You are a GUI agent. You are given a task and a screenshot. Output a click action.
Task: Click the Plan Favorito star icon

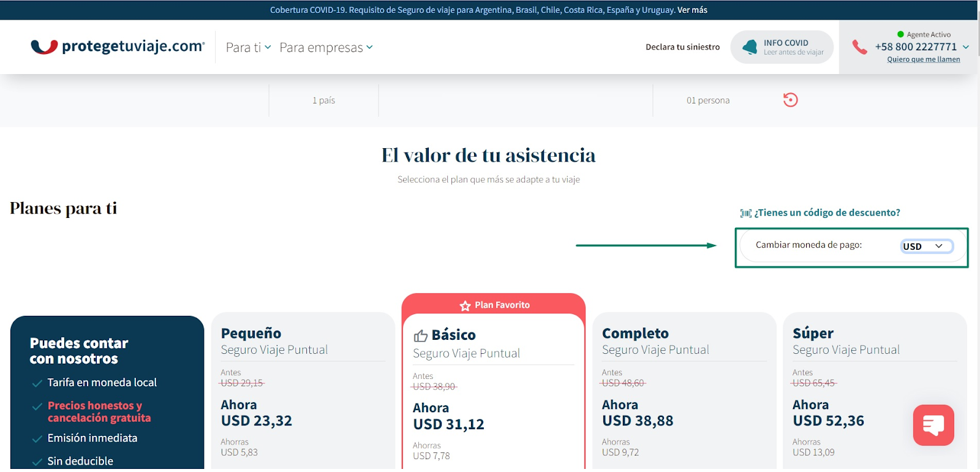[465, 305]
